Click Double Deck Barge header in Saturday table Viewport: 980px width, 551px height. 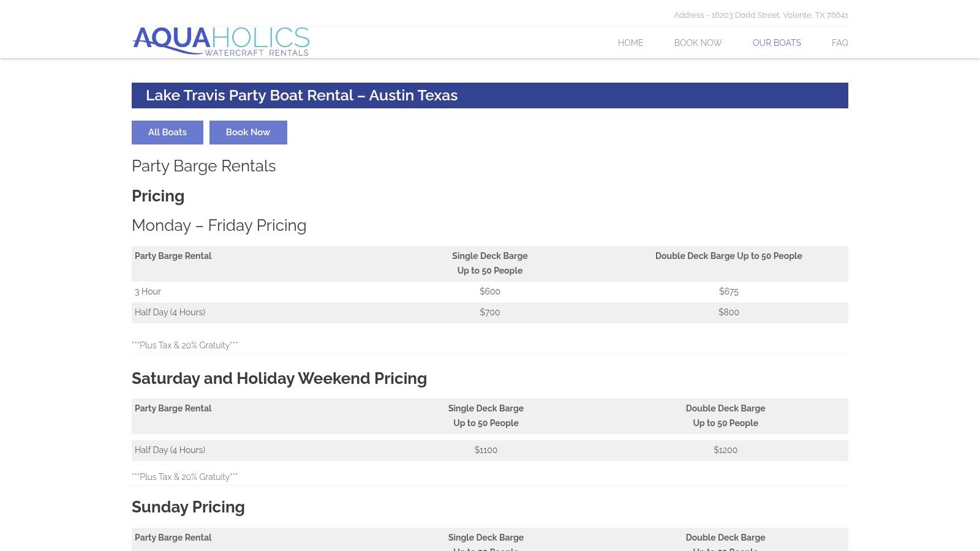point(726,416)
